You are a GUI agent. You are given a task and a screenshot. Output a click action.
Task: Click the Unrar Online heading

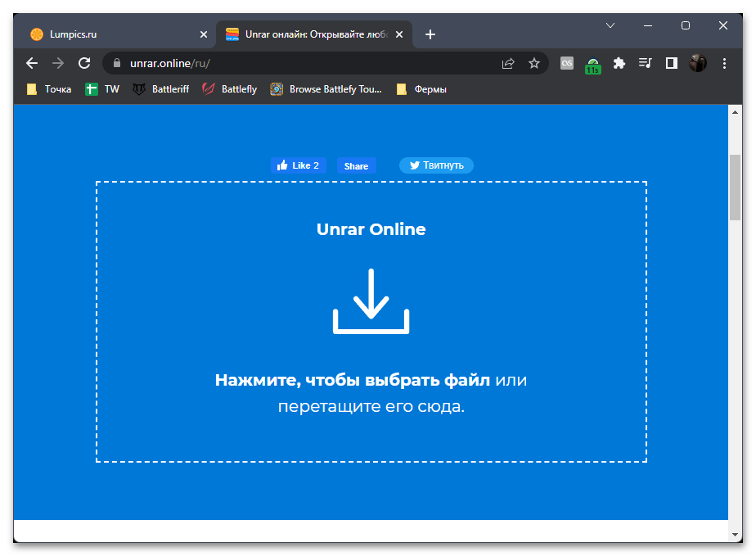(x=371, y=229)
